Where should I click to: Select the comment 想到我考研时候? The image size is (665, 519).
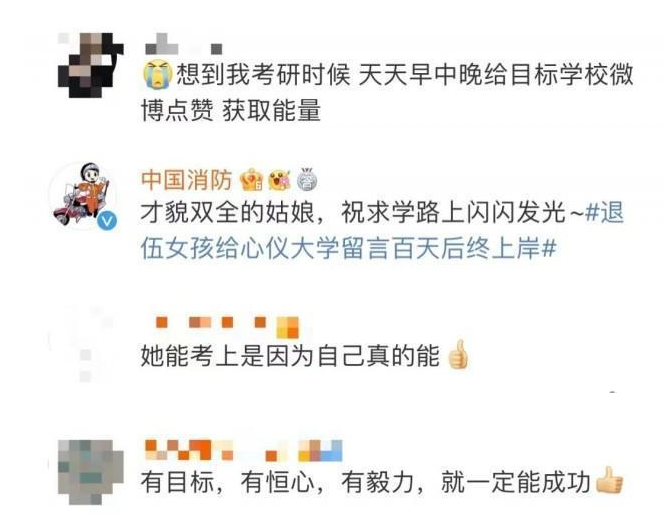tap(387, 92)
